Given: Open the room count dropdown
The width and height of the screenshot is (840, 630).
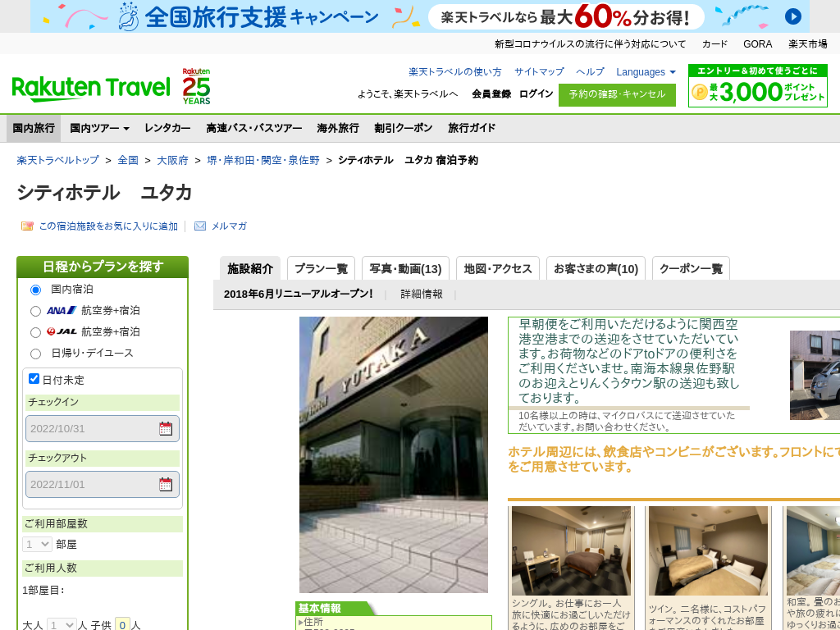Looking at the screenshot, I should 37,545.
